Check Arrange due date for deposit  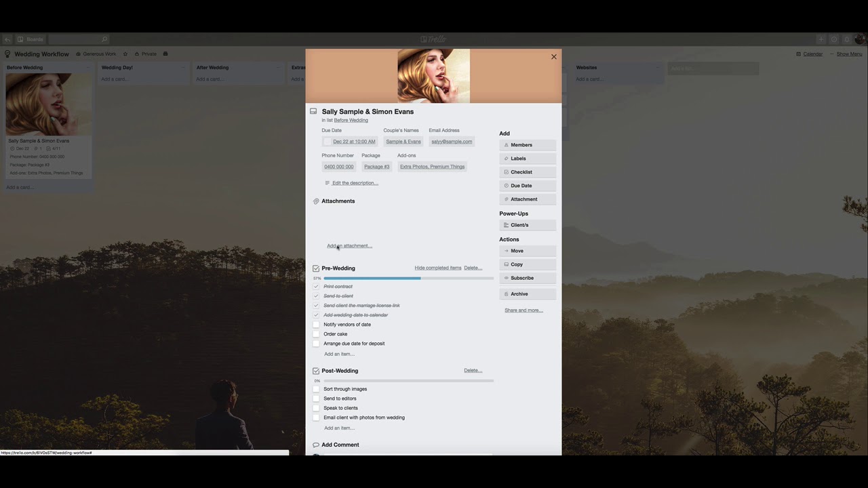(316, 344)
